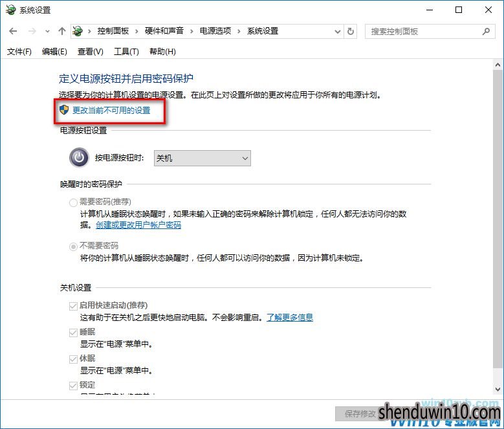This screenshot has width=504, height=429.
Task: Open the address bar history dropdown
Action: (338, 32)
